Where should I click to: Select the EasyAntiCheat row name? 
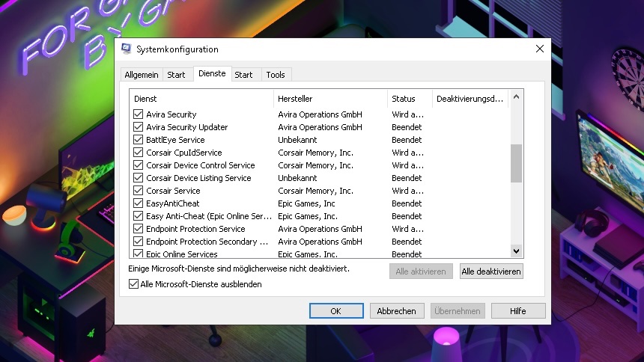(x=172, y=203)
